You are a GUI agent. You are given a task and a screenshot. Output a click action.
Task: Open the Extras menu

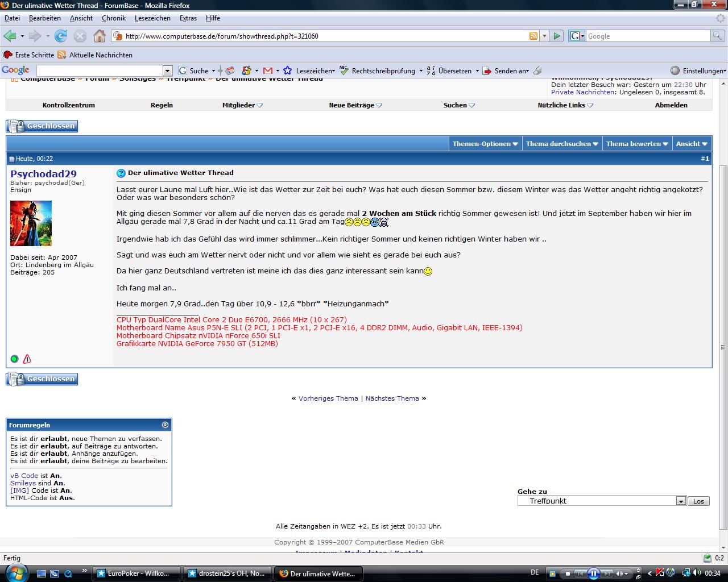click(x=188, y=18)
